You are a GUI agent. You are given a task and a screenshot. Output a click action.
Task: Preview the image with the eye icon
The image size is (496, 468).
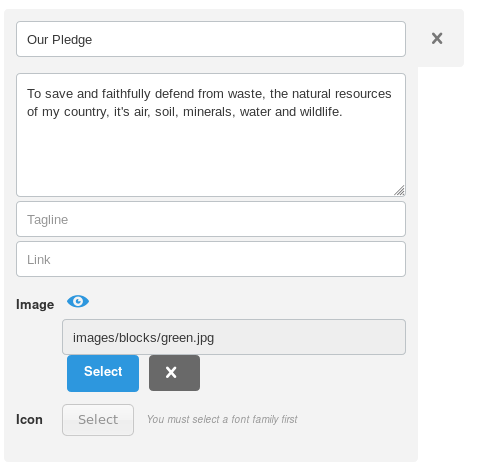point(78,302)
